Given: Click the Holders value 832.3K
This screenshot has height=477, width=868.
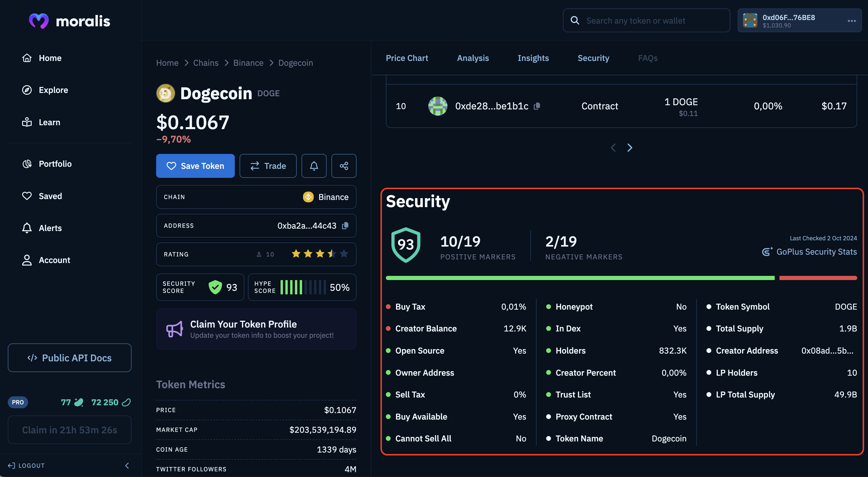Looking at the screenshot, I should (x=673, y=351).
